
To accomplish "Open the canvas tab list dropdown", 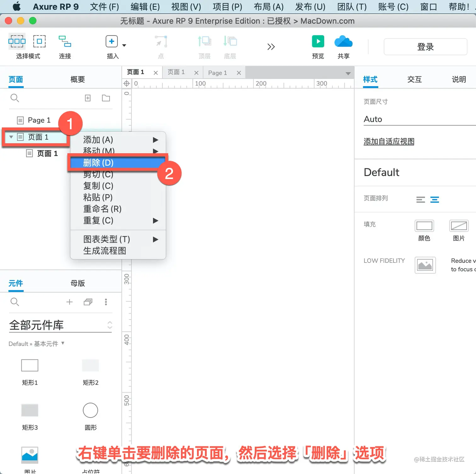I will click(348, 73).
